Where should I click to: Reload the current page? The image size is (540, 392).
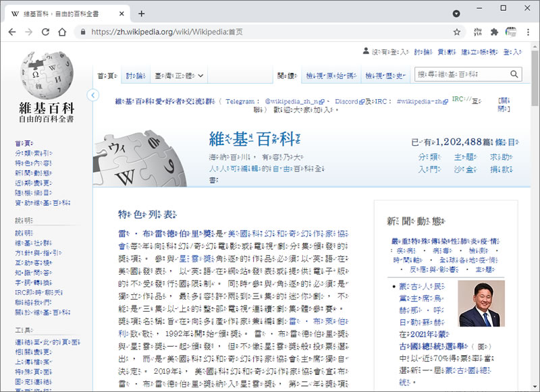tap(45, 32)
